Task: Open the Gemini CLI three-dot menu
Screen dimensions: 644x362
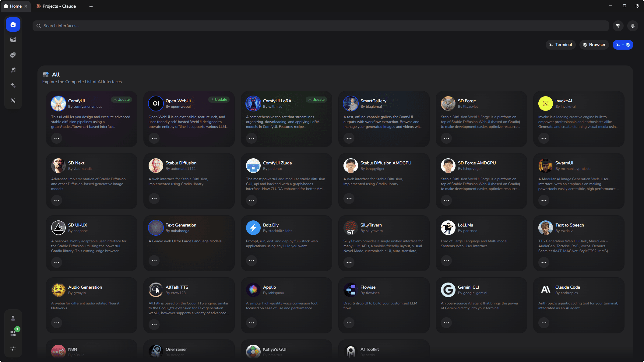Action: click(x=446, y=323)
